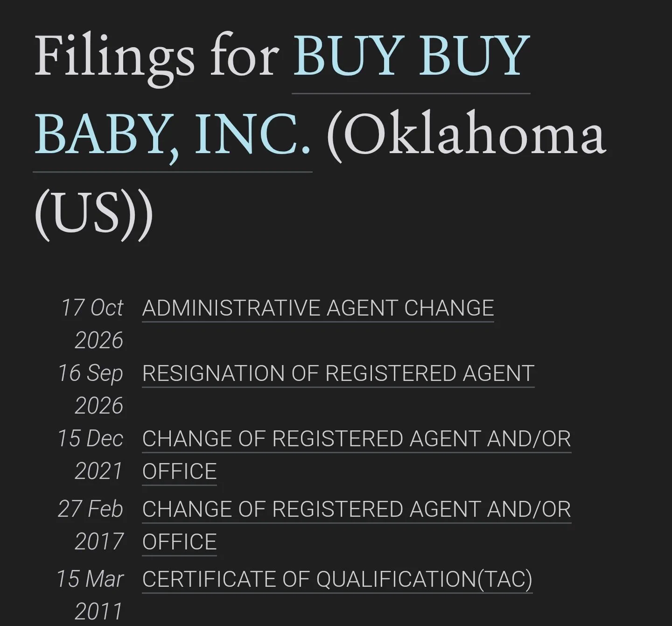Click the "(US))" text in the heading
The width and height of the screenshot is (672, 626).
93,214
